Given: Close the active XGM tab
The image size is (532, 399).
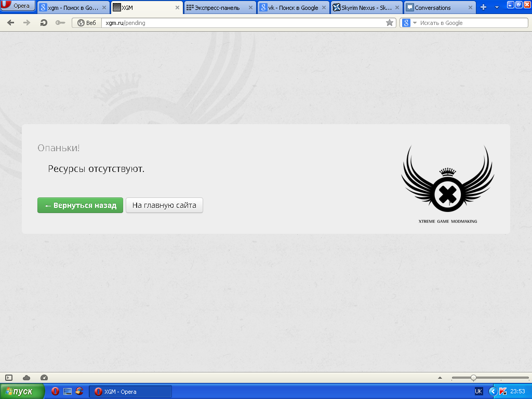Looking at the screenshot, I should tap(177, 7).
